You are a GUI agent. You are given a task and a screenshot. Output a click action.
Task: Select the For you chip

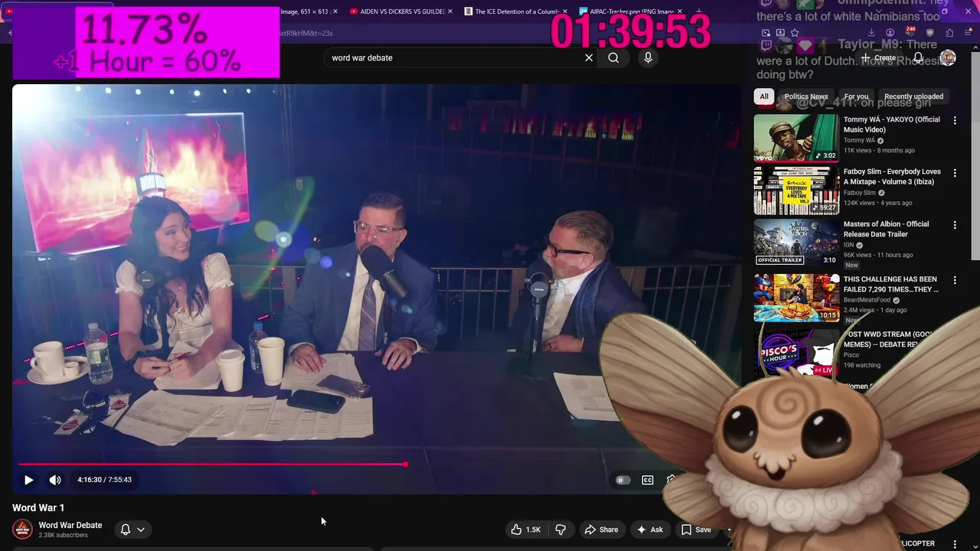pyautogui.click(x=856, y=96)
